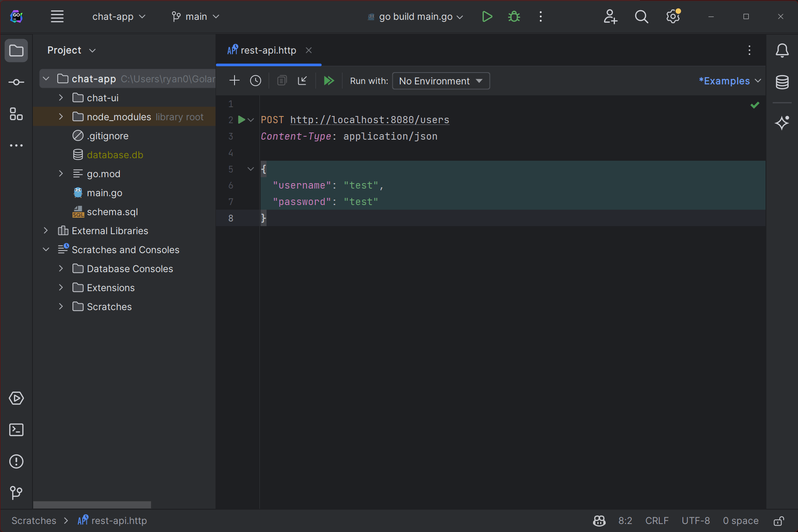Image resolution: width=798 pixels, height=532 pixels.
Task: Open the AI Assistant sparkle icon
Action: 782,123
